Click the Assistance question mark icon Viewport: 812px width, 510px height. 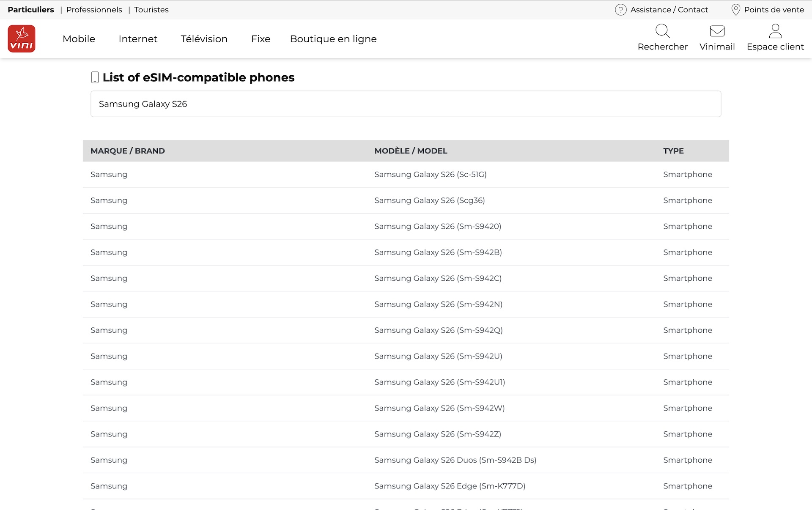click(x=620, y=10)
